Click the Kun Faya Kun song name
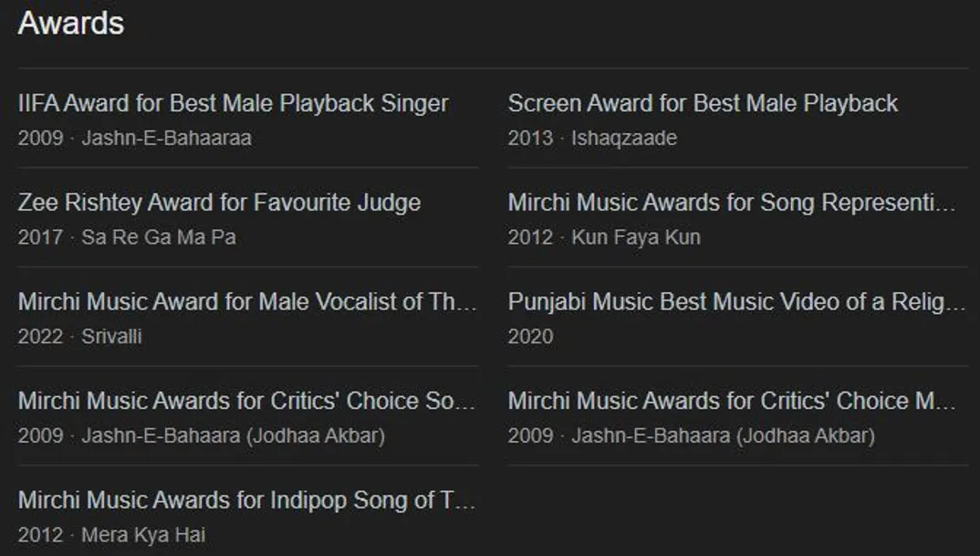The image size is (980, 556). click(x=636, y=237)
